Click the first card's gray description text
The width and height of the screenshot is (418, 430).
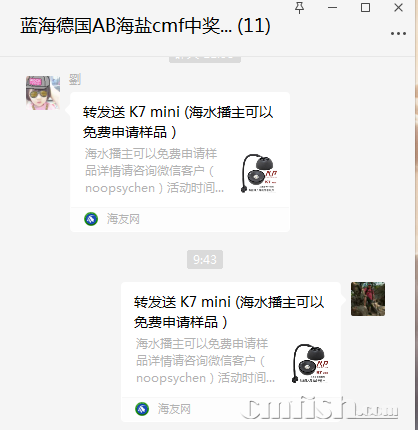click(154, 171)
